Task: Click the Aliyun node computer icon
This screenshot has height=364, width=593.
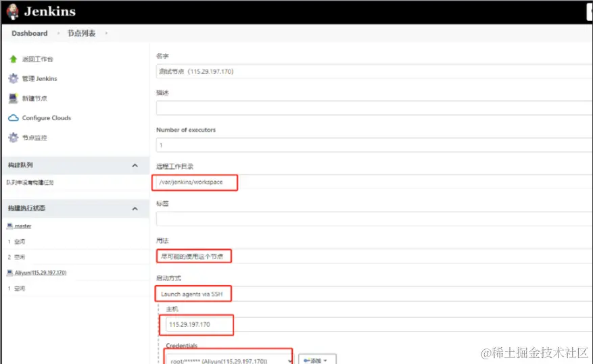Action: (x=10, y=272)
